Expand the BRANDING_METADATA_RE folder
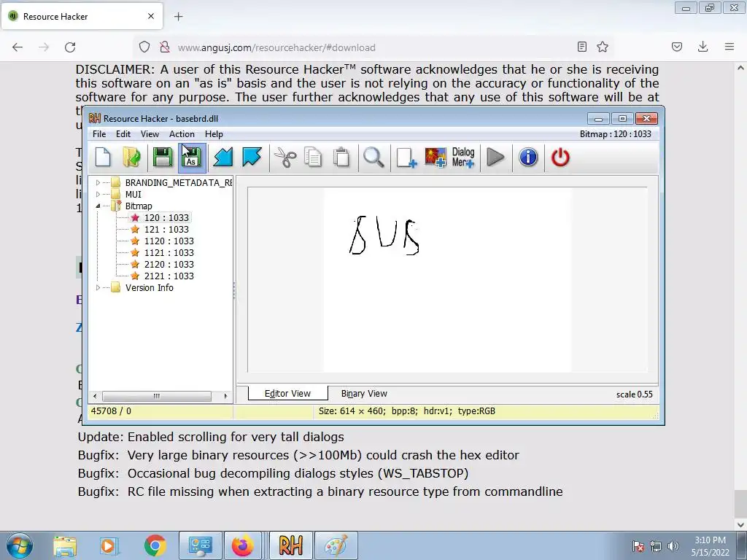This screenshot has height=560, width=747. [98, 182]
